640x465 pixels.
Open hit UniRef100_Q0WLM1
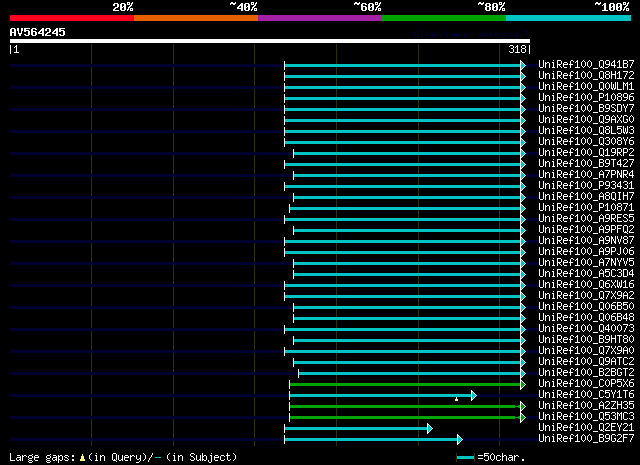pos(586,86)
